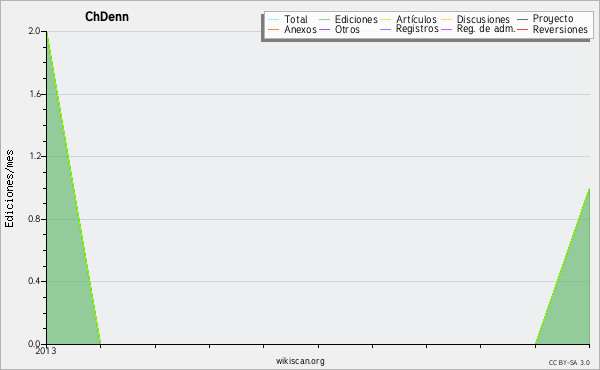Click the 1.6 y-axis label

pos(35,94)
